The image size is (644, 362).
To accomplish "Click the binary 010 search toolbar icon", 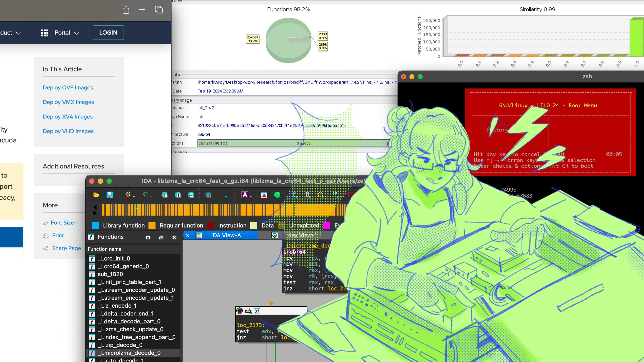I will [191, 195].
